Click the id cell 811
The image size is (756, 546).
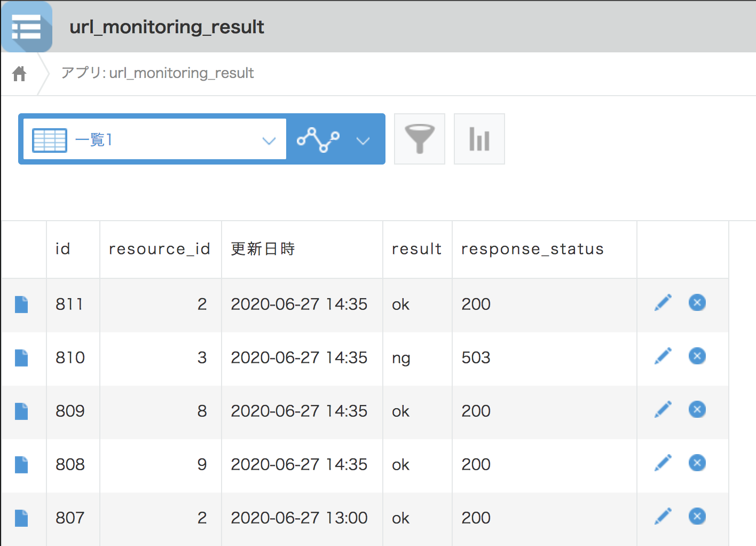pyautogui.click(x=69, y=304)
